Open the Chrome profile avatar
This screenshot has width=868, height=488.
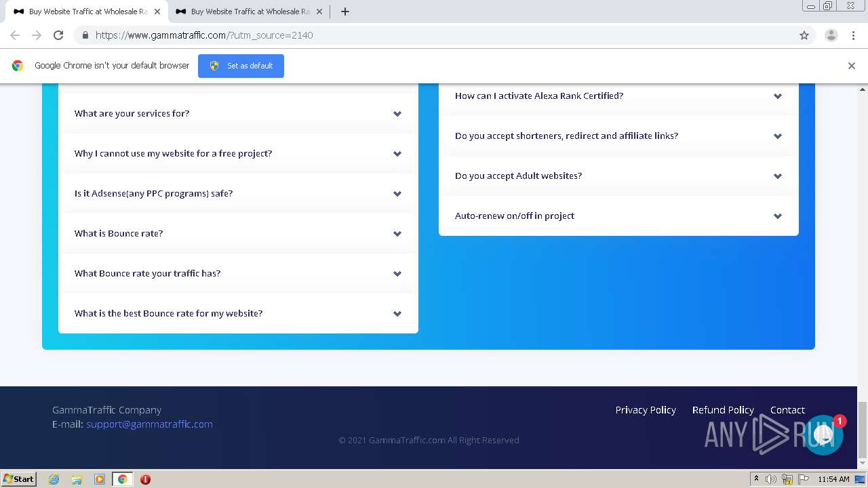[831, 35]
